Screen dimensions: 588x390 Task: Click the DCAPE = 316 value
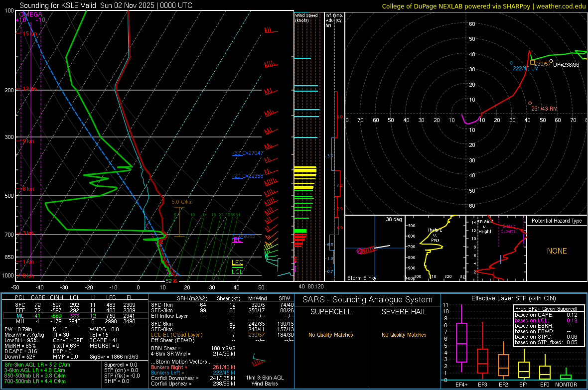pyautogui.click(x=20, y=351)
